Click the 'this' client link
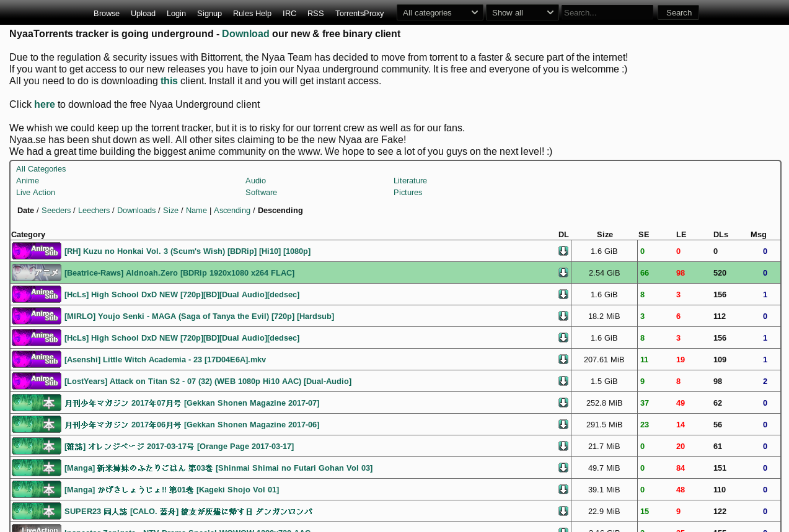 click(x=169, y=81)
